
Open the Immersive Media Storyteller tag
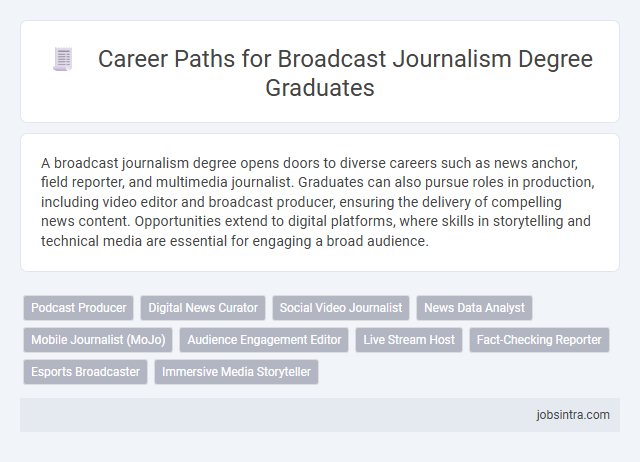(x=236, y=372)
